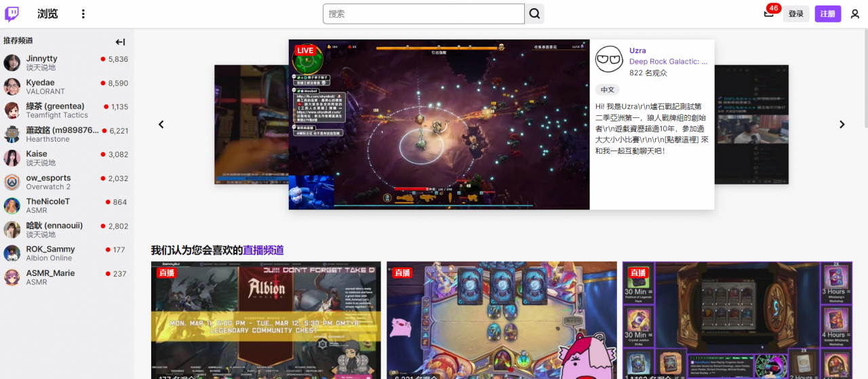This screenshot has height=379, width=868.
Task: Click Jinnytty channel name
Action: (42, 59)
